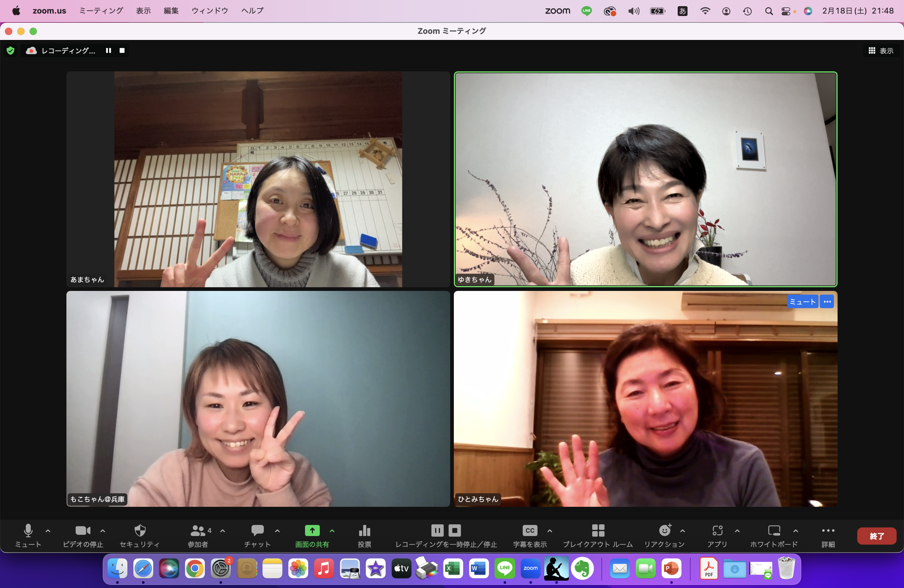Open the Polls (投票) icon

point(364,531)
